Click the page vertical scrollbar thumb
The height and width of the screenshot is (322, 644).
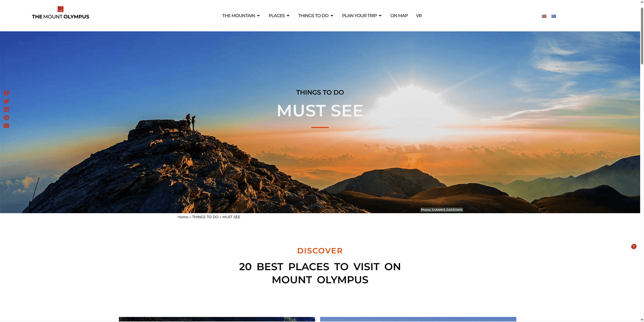click(642, 35)
